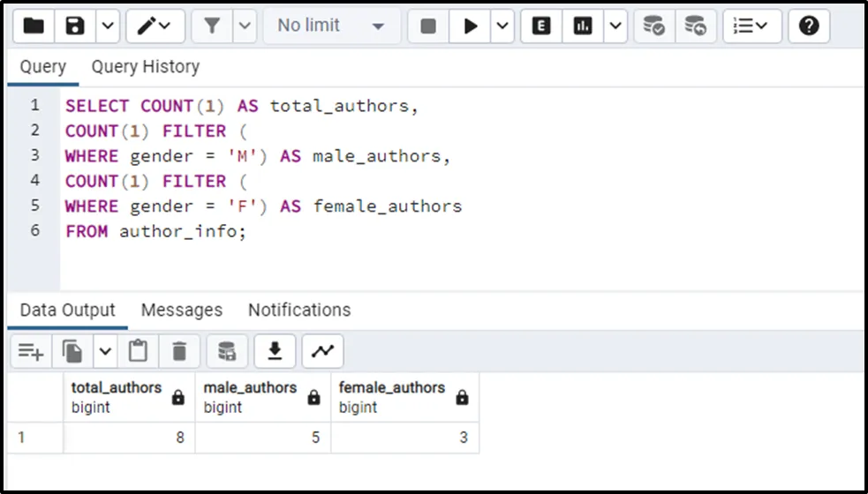Expand the Filter options dropdown arrow
This screenshot has width=868, height=494.
pos(245,26)
